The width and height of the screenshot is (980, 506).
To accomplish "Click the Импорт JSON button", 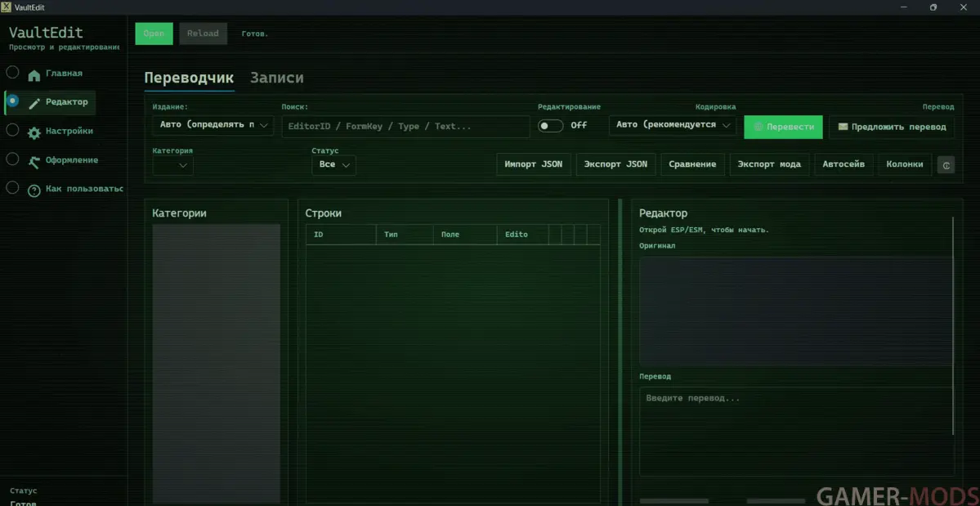I will point(533,164).
